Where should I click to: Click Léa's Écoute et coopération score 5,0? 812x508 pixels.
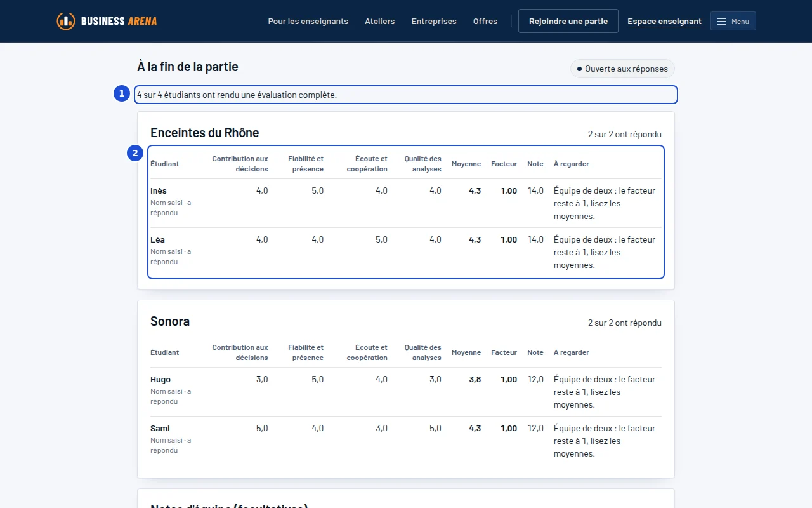pyautogui.click(x=381, y=239)
